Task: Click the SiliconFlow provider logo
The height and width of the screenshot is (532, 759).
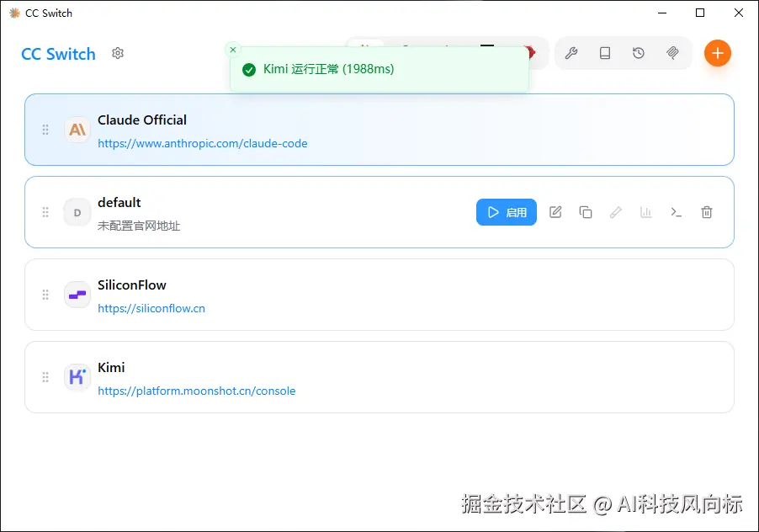Action: coord(77,295)
